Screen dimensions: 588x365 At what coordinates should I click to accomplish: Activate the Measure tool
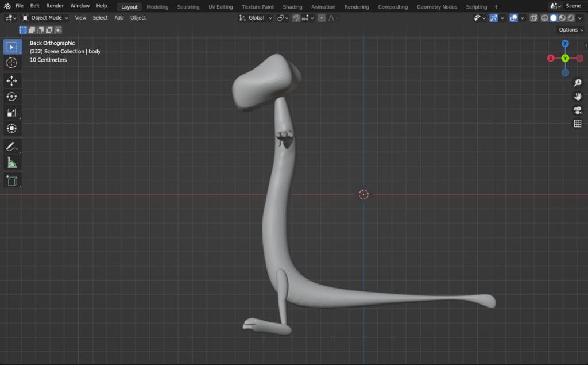(11, 163)
